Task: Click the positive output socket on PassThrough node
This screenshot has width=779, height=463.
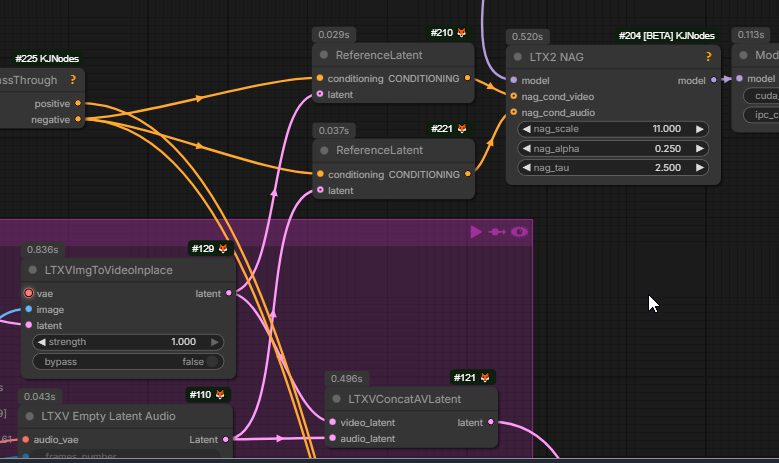Action: pyautogui.click(x=78, y=103)
